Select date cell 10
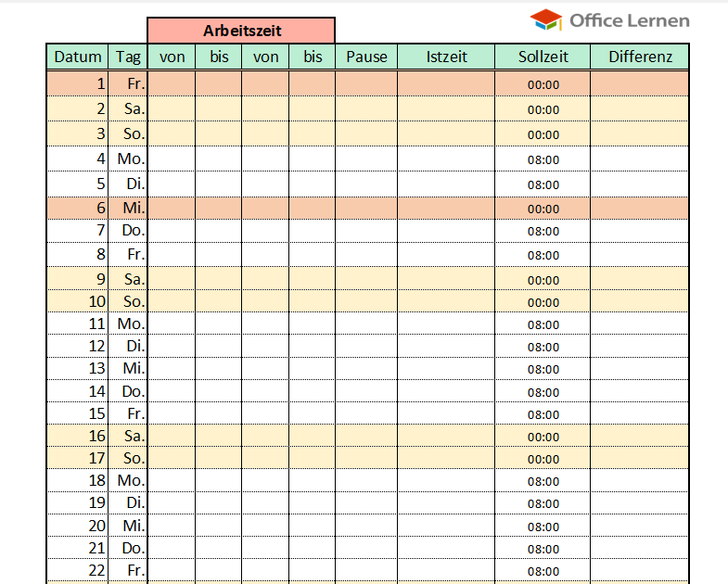The image size is (728, 584). click(78, 301)
